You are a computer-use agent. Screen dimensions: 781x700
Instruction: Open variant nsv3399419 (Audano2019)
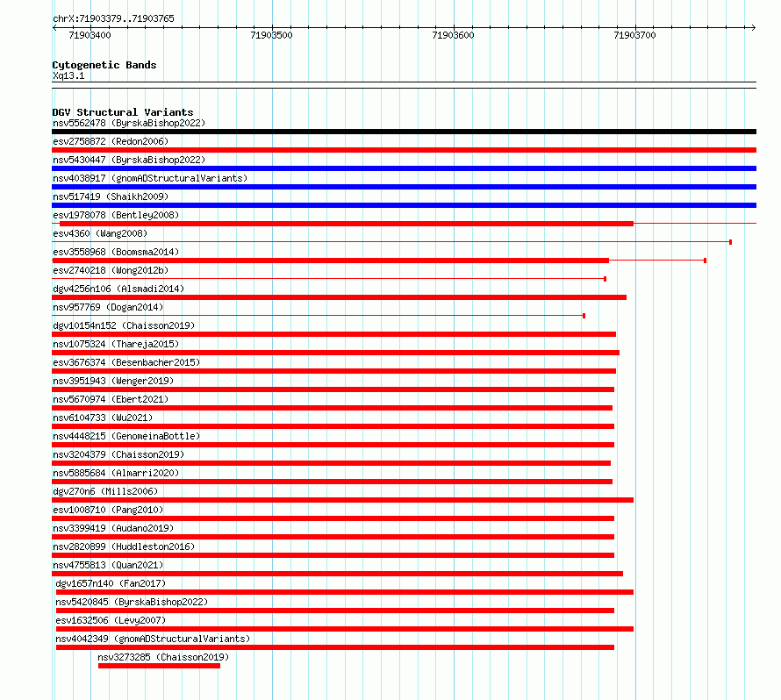[x=113, y=528]
